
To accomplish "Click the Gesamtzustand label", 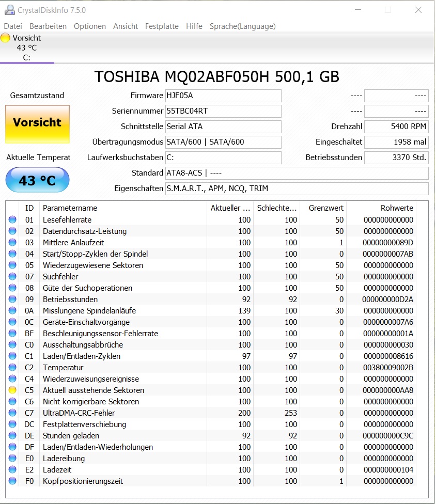I will (x=37, y=96).
